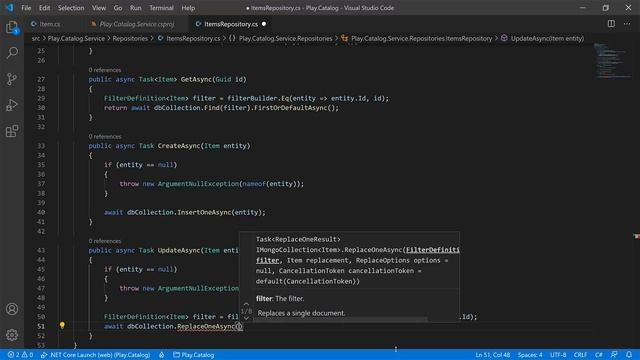
Task: Click the Split Editor Right icon
Action: pyautogui.click(x=611, y=24)
